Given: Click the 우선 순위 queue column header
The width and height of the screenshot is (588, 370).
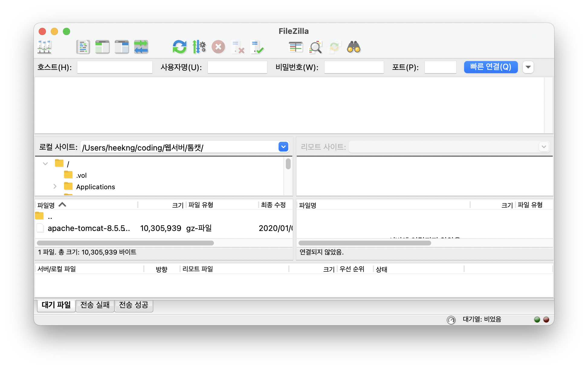Looking at the screenshot, I should (355, 269).
